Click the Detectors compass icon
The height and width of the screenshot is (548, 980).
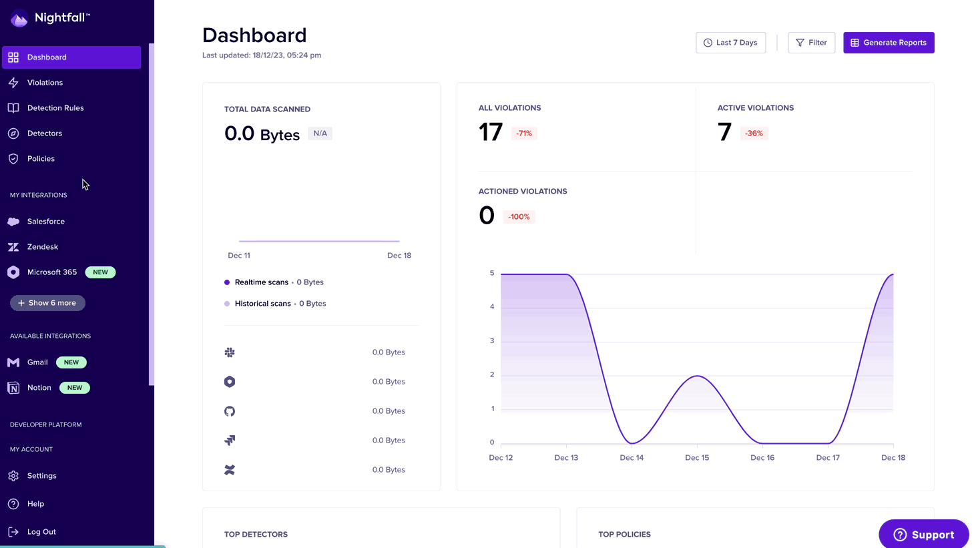pyautogui.click(x=13, y=133)
